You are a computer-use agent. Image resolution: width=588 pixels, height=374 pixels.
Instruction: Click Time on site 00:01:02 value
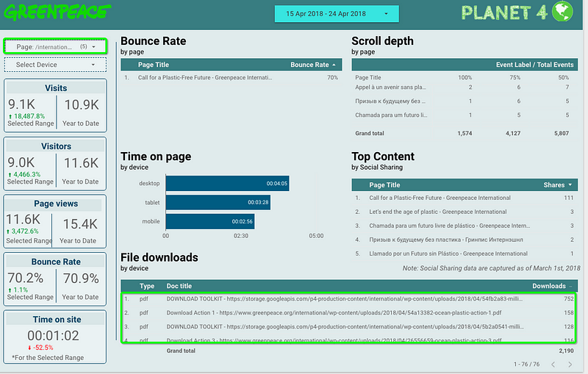point(53,336)
